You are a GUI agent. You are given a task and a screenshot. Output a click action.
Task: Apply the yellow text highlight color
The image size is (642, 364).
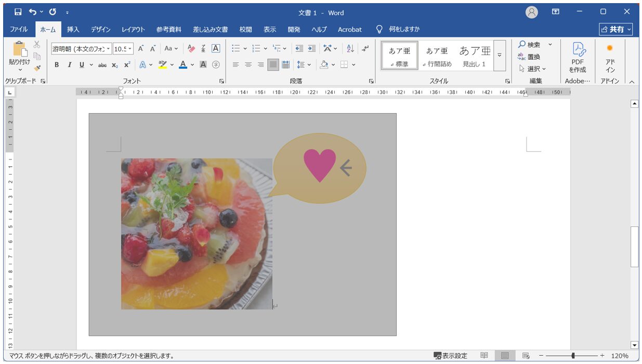163,65
